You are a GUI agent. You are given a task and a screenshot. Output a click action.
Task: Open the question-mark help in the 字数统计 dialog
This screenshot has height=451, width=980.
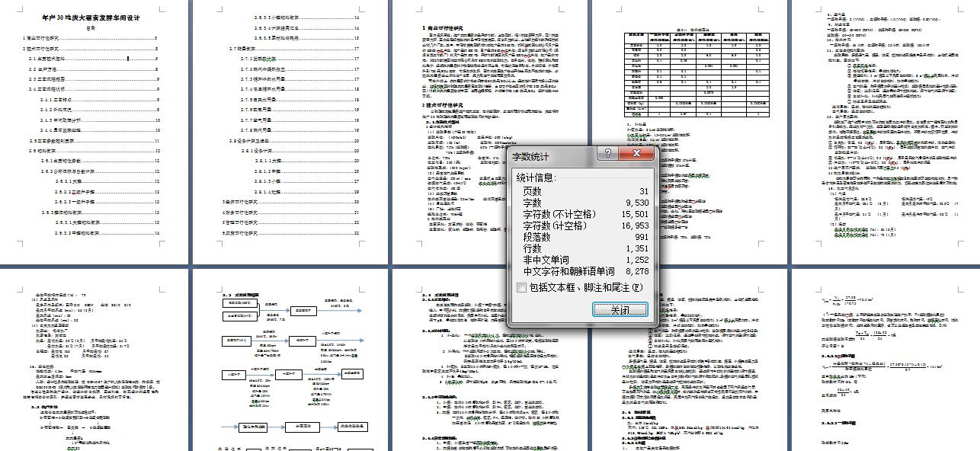(x=608, y=155)
